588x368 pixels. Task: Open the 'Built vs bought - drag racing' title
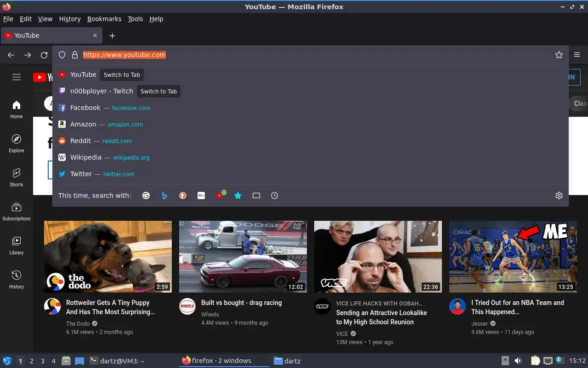241,303
